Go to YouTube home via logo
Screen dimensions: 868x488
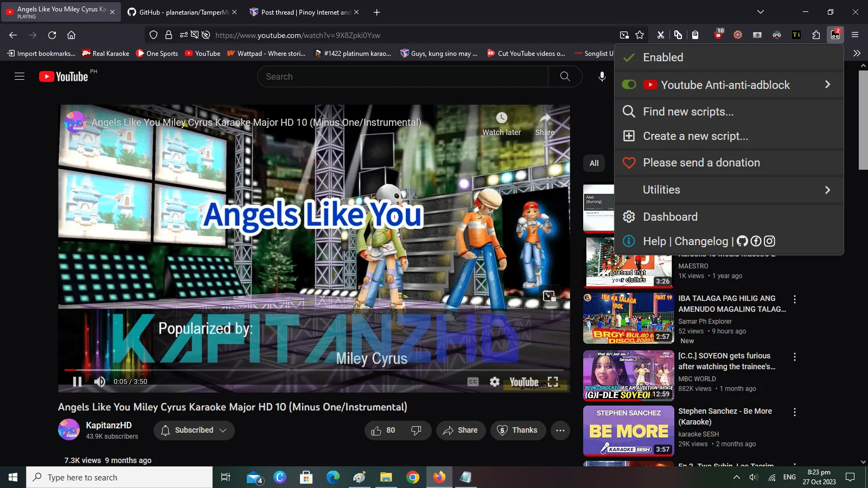click(x=63, y=76)
